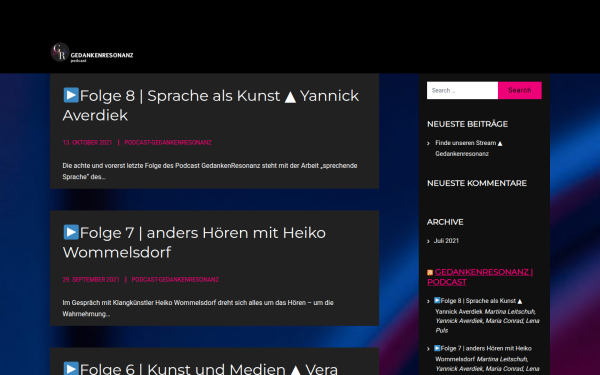This screenshot has width=600, height=375.
Task: Click the GEDANKENRESONANZ site title text
Action: point(102,55)
